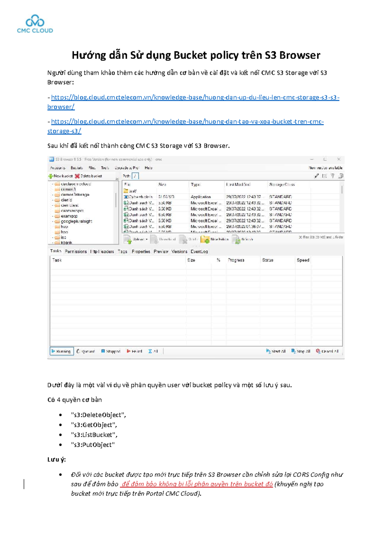392x554 pixels.
Task: Click Cancel All tasks button
Action: click(x=327, y=351)
